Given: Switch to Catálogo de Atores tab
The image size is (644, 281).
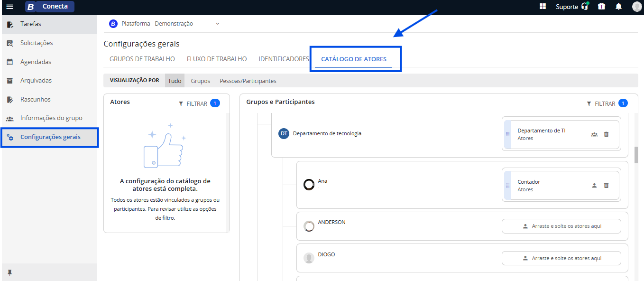Looking at the screenshot, I should (354, 59).
